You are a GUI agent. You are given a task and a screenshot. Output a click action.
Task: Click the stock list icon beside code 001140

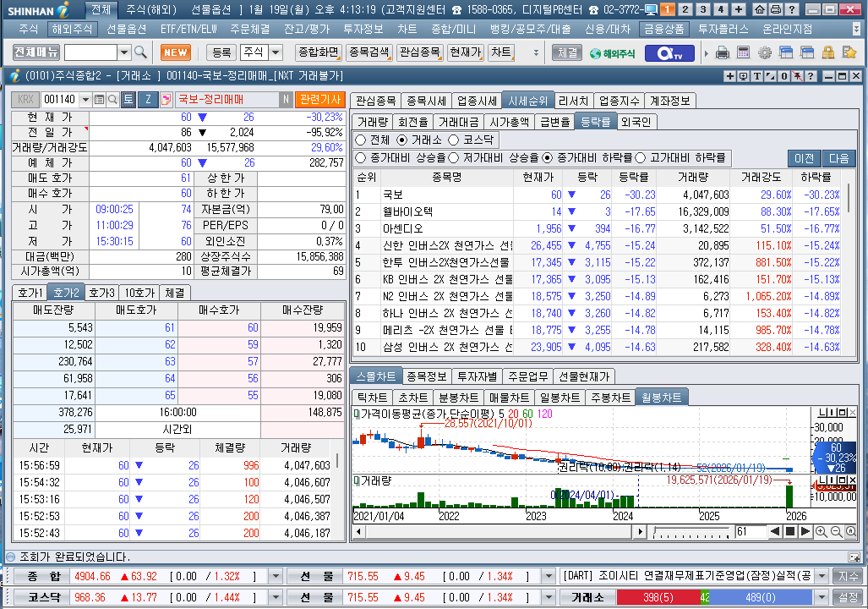(x=99, y=100)
